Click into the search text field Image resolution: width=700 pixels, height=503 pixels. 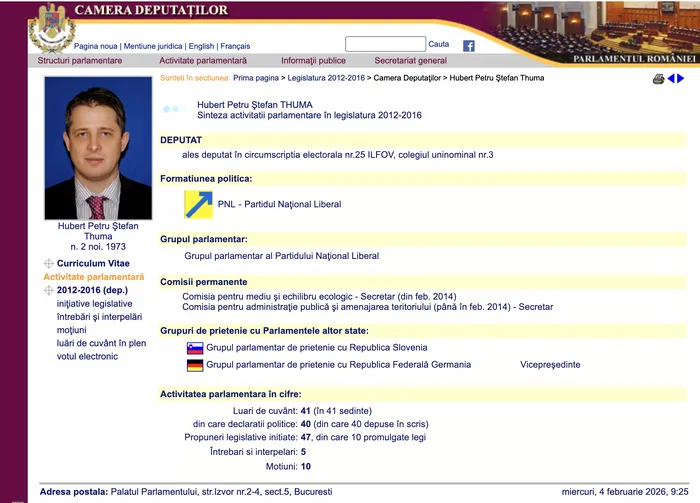click(x=385, y=44)
